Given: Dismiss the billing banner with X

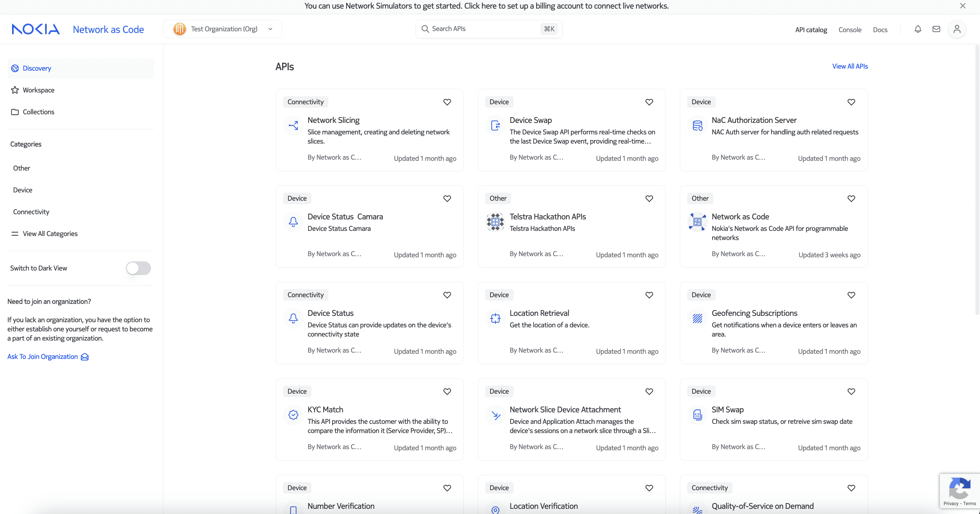Looking at the screenshot, I should tap(962, 6).
